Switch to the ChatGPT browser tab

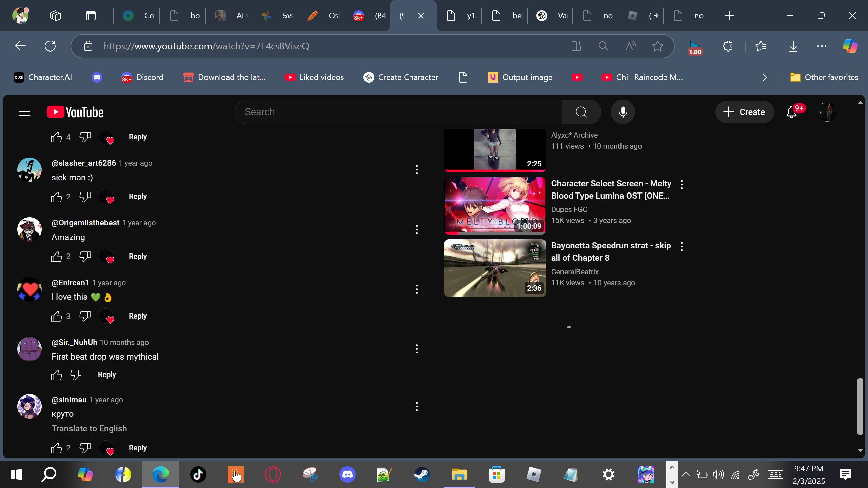click(551, 16)
